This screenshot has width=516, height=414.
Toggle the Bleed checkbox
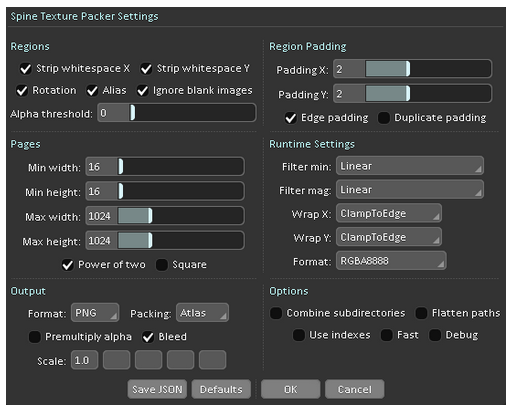point(148,337)
